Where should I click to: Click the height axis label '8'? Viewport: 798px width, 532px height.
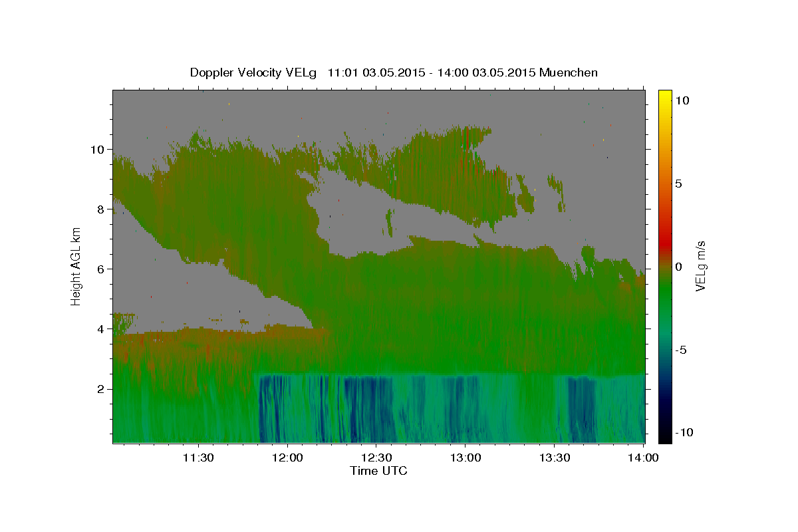click(x=100, y=209)
